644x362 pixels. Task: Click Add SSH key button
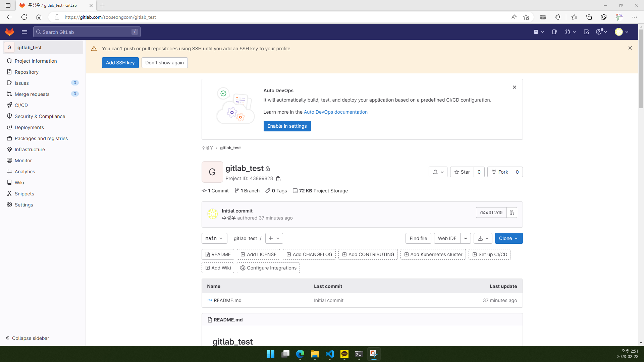tap(120, 62)
